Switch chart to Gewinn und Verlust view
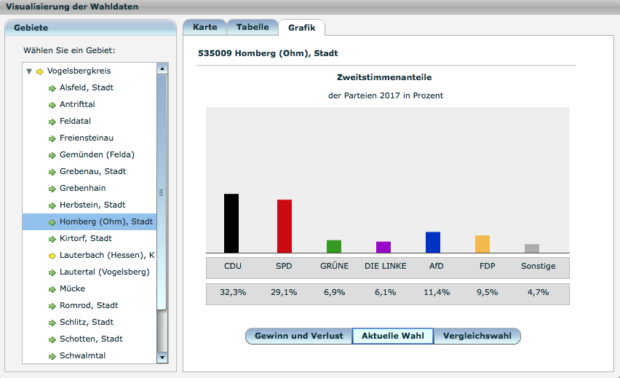Image resolution: width=620 pixels, height=378 pixels. click(299, 336)
